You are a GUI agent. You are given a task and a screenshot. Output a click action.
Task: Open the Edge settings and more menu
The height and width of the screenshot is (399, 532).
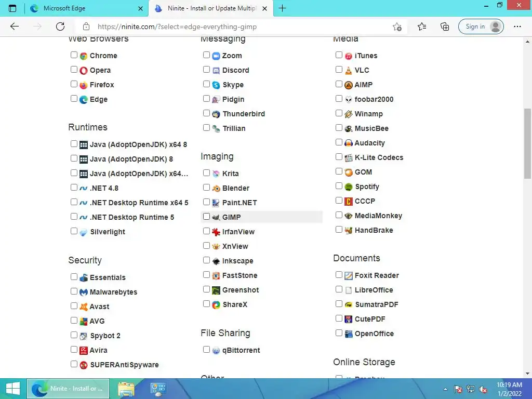click(x=517, y=26)
